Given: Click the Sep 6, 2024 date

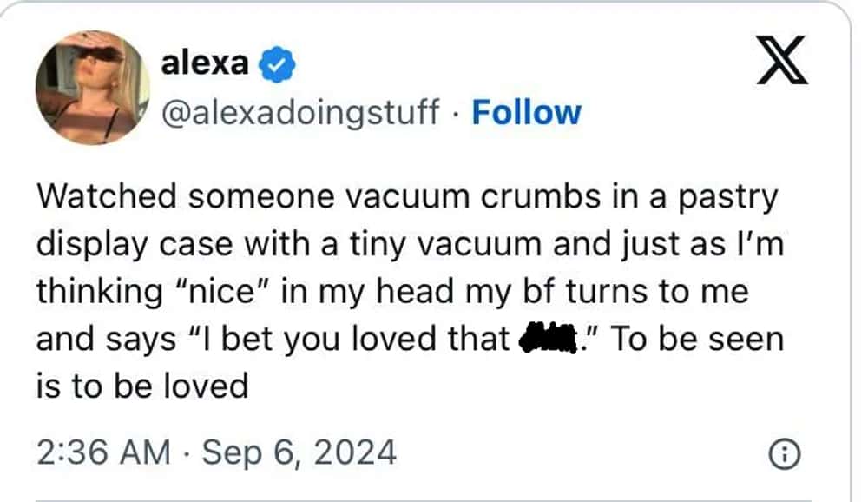Looking at the screenshot, I should click(x=299, y=452).
